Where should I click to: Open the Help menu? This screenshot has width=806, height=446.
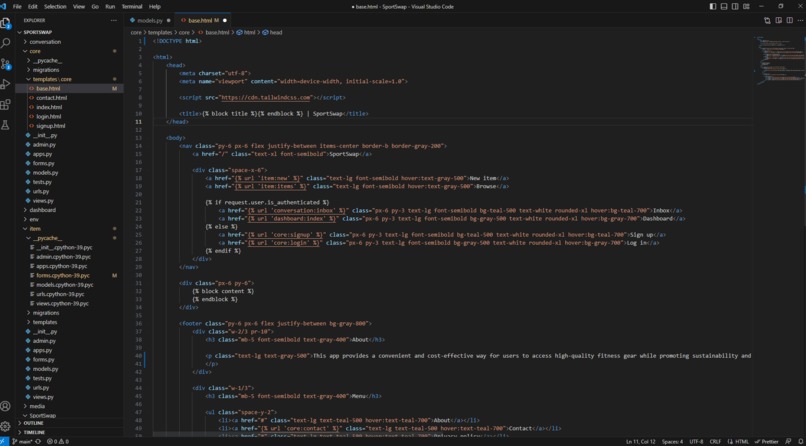155,7
